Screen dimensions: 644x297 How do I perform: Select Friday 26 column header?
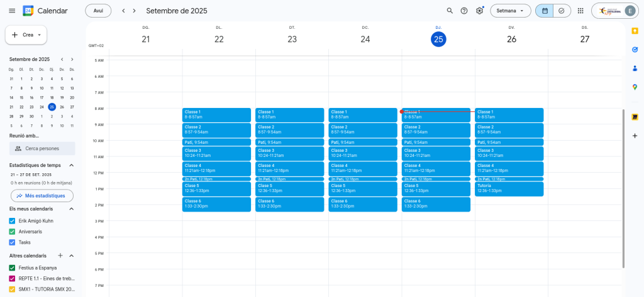click(511, 39)
